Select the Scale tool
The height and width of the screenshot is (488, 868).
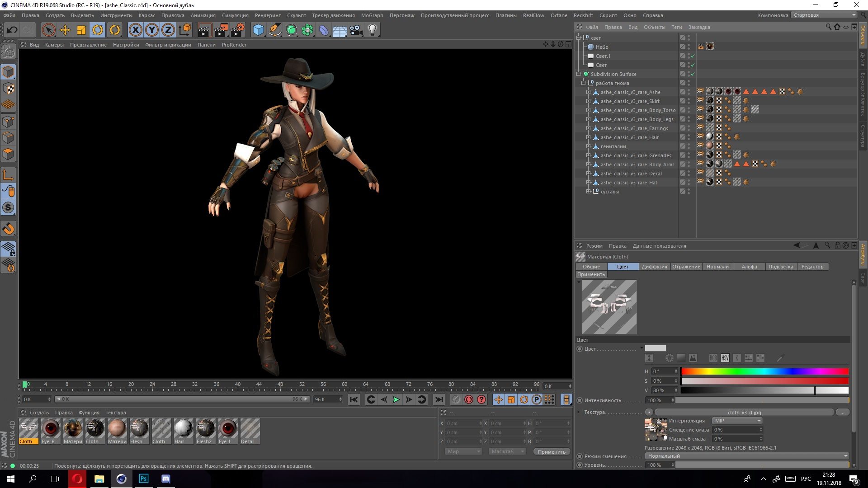click(x=81, y=30)
